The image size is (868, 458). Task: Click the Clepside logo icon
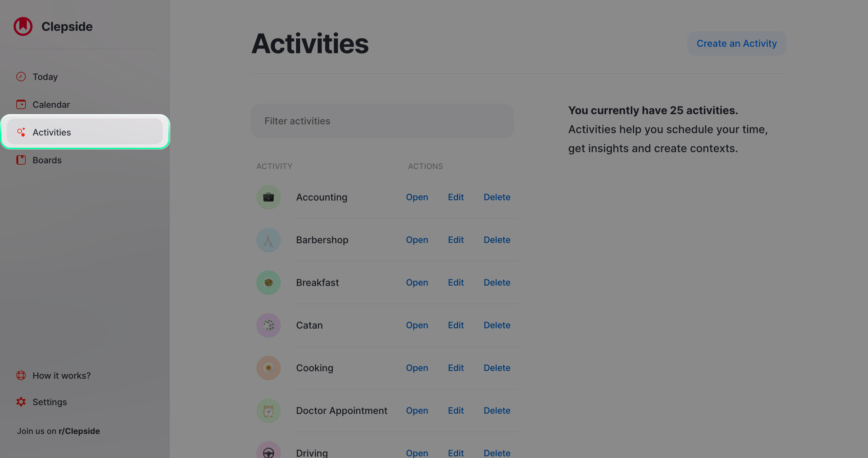23,26
